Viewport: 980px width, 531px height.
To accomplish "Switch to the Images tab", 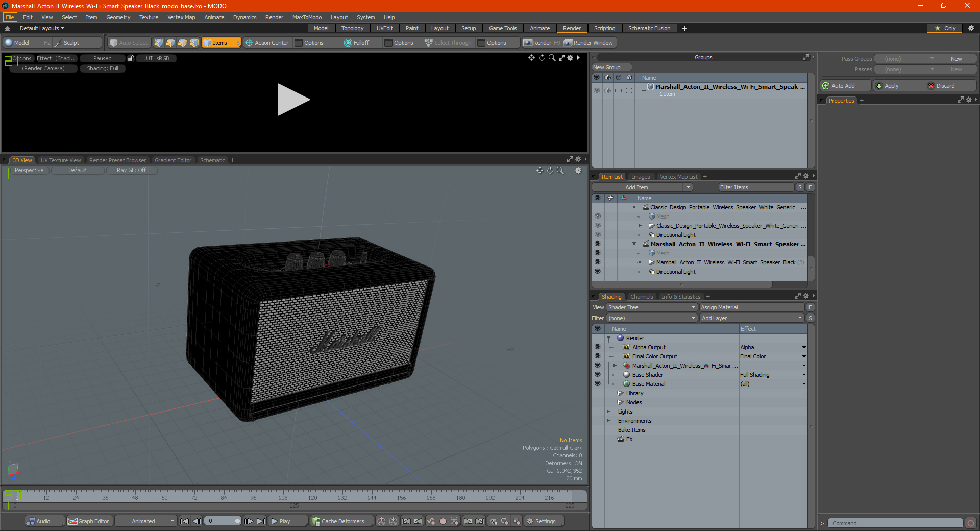I will (x=641, y=177).
